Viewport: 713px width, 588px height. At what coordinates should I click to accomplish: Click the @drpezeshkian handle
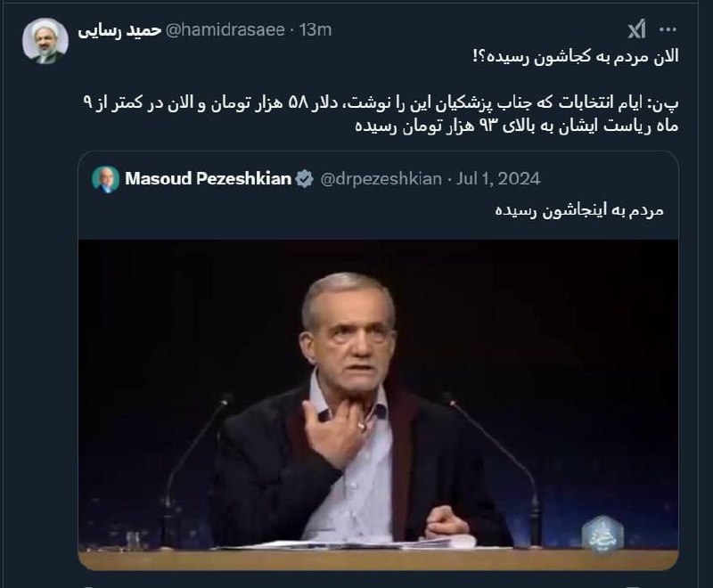point(381,179)
